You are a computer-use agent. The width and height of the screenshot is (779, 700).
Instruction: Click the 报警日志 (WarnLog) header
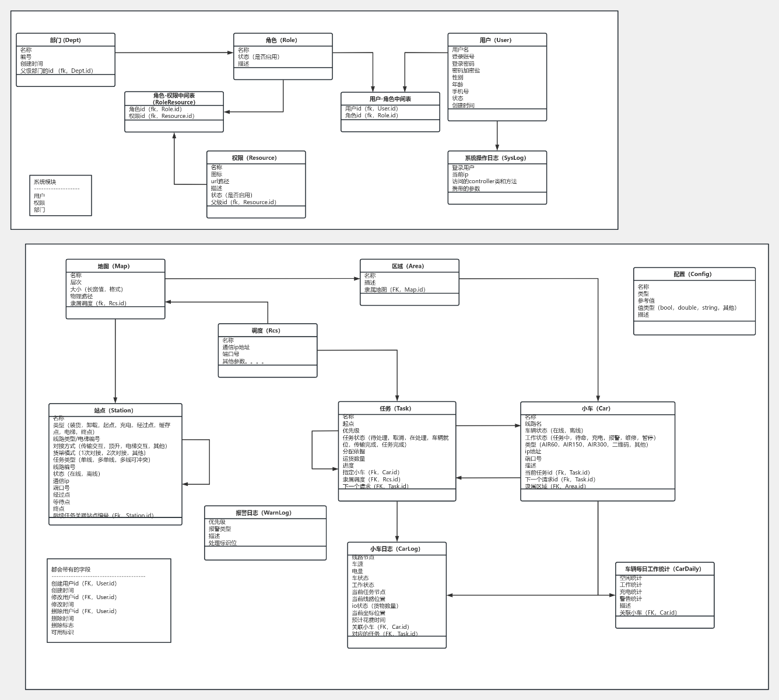(265, 513)
